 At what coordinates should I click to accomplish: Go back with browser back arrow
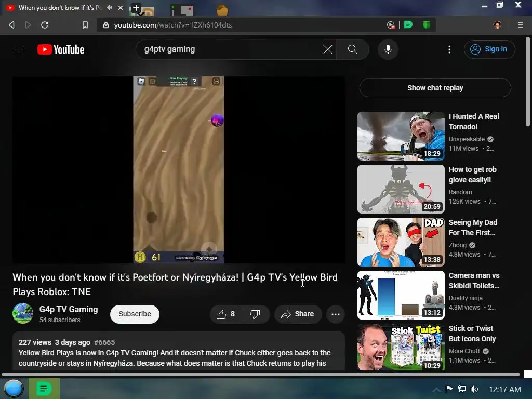click(x=11, y=25)
